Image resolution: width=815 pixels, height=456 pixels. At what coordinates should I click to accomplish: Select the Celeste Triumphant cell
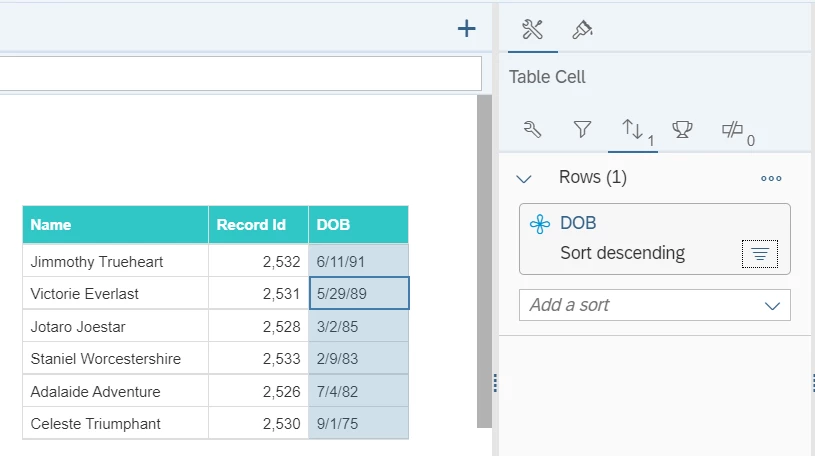(115, 424)
